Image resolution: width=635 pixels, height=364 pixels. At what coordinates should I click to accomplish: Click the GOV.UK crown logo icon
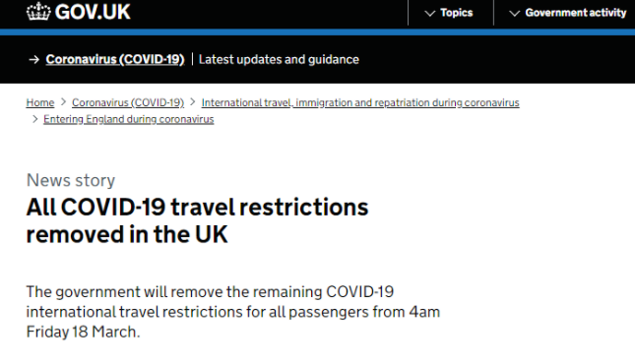38,12
